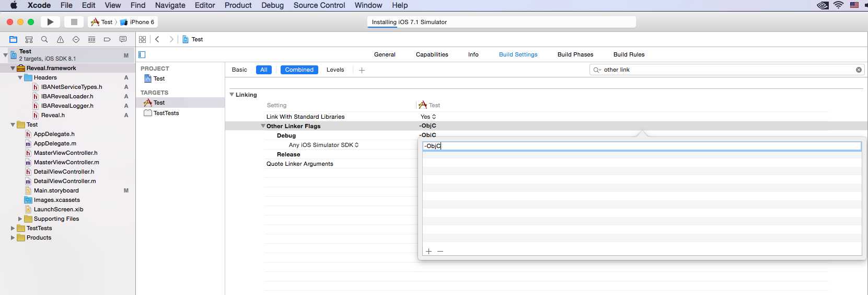The image size is (868, 295).
Task: Open the Source Control menu
Action: 319,5
